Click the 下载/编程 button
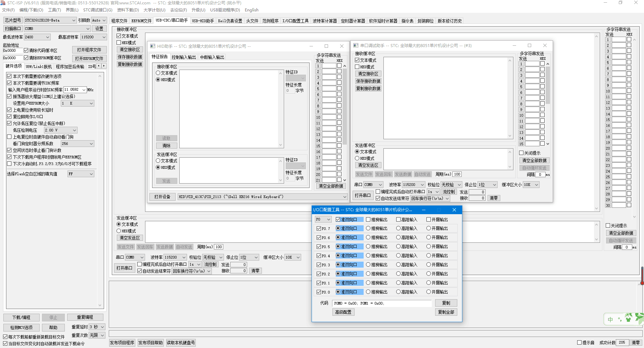Screen dimensions: 644x348 [x=21, y=317]
